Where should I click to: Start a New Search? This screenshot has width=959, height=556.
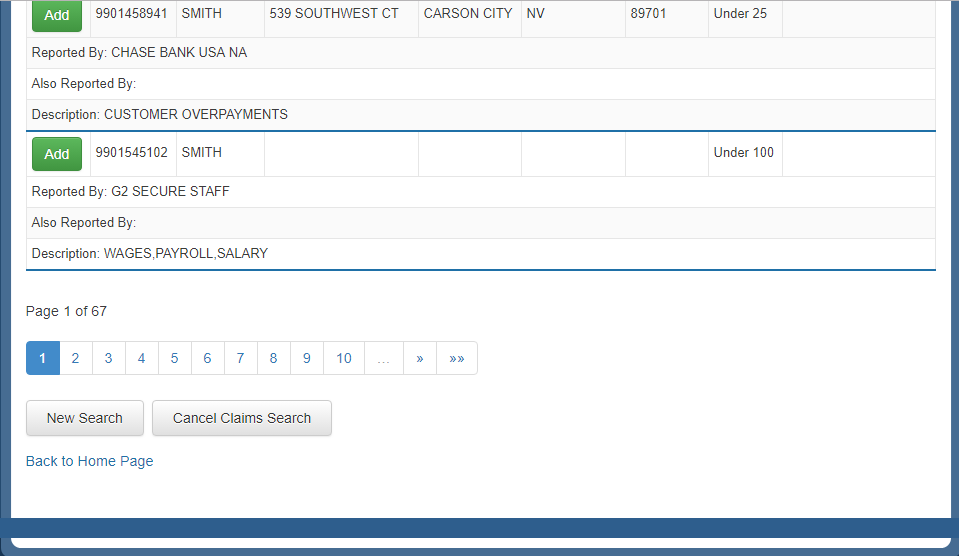(85, 418)
